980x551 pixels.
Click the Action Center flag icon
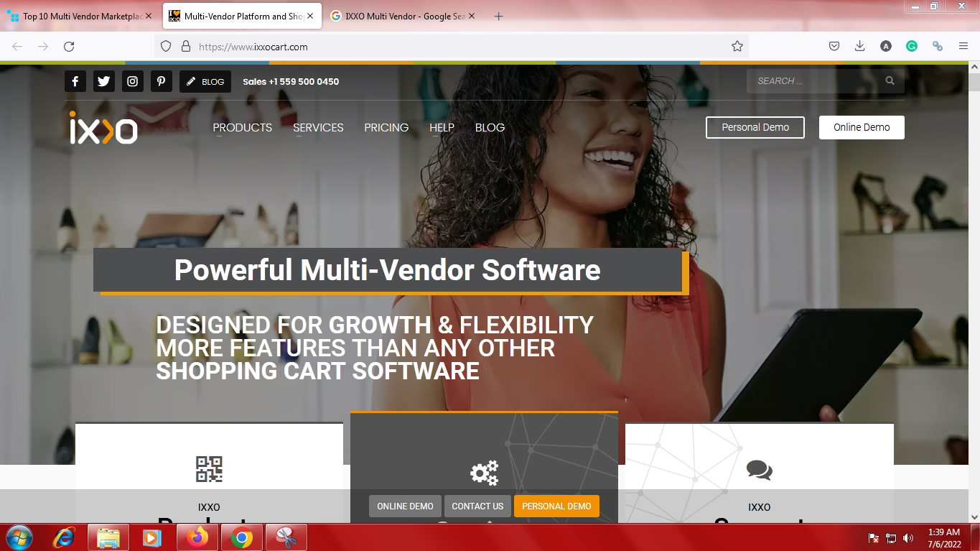point(874,538)
